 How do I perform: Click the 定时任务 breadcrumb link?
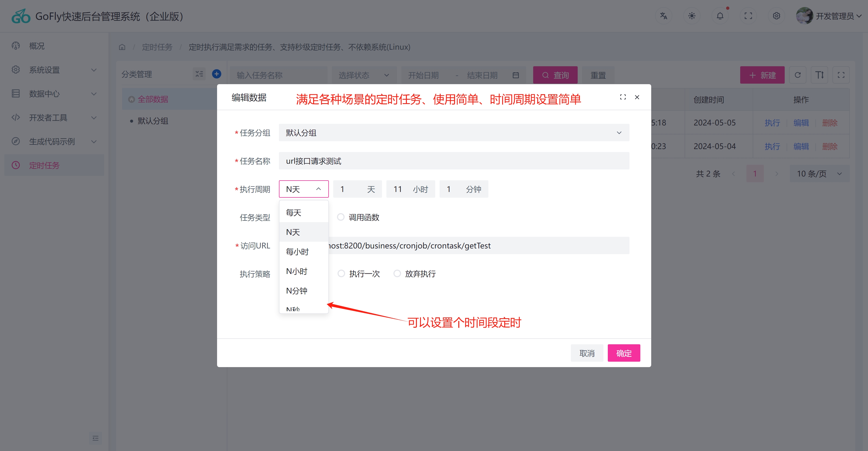[157, 47]
